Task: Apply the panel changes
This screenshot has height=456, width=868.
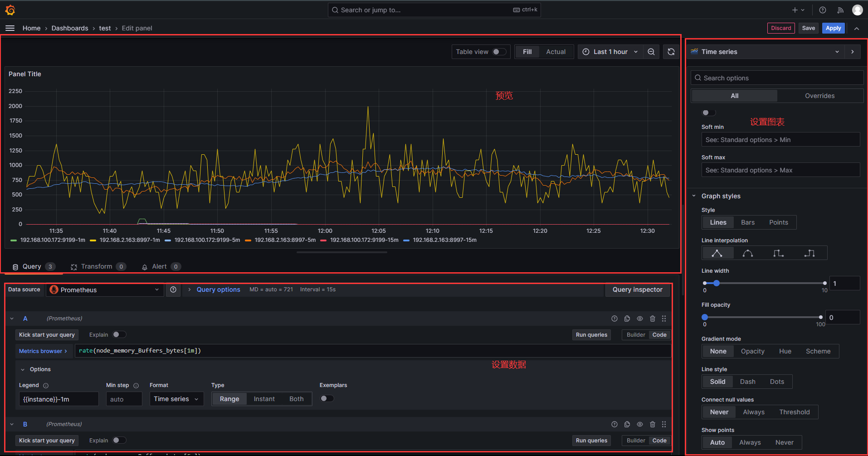Action: coord(834,28)
